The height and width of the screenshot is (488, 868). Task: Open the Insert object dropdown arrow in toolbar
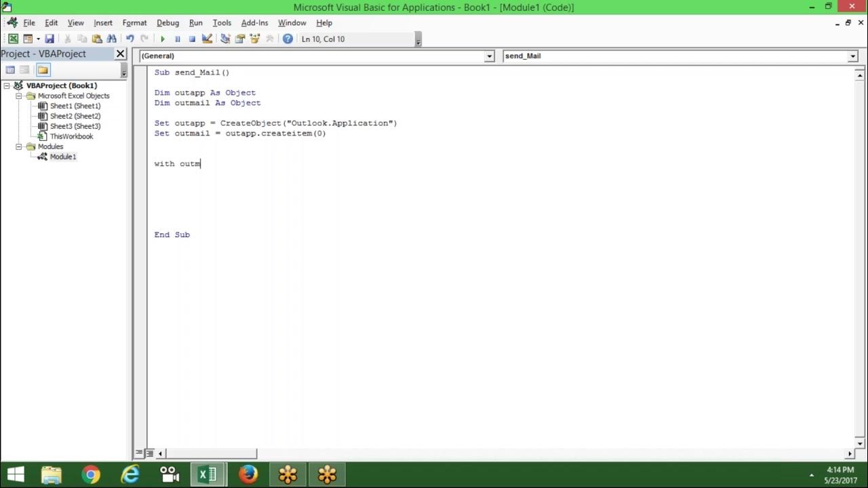[38, 39]
